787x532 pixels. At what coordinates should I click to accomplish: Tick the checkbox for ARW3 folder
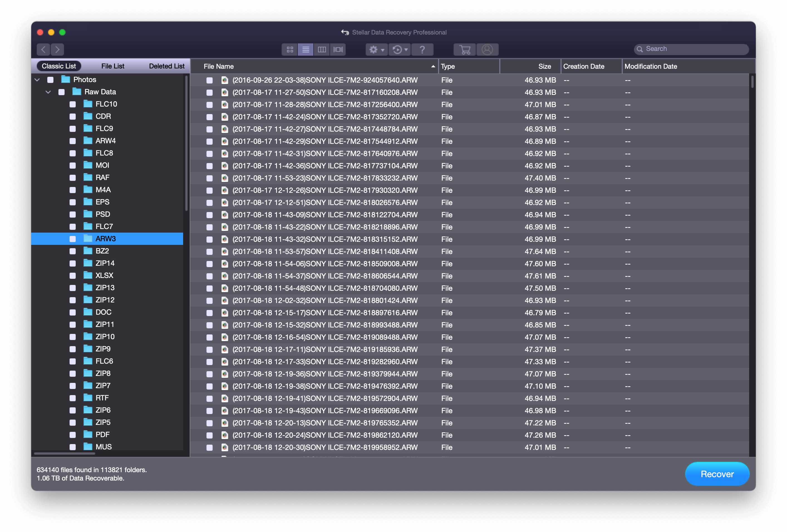(x=72, y=239)
